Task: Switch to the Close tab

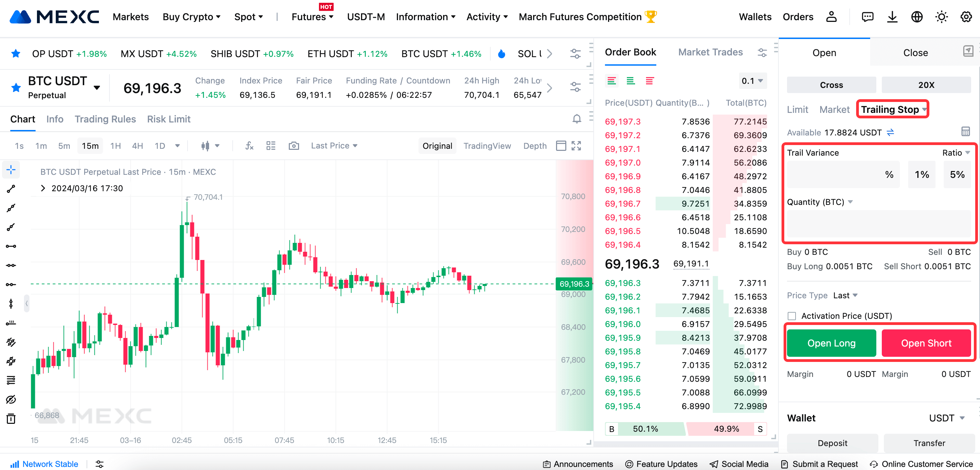Action: [x=915, y=52]
